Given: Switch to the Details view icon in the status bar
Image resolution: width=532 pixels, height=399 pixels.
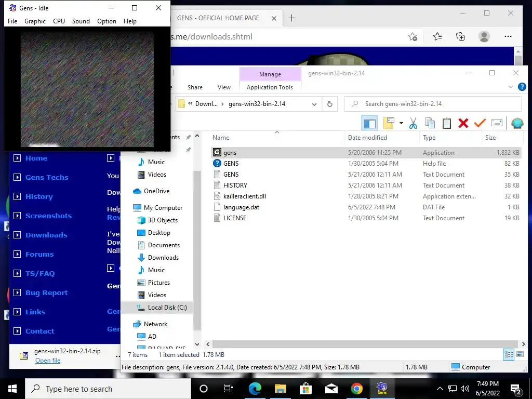Looking at the screenshot, I should tap(509, 354).
